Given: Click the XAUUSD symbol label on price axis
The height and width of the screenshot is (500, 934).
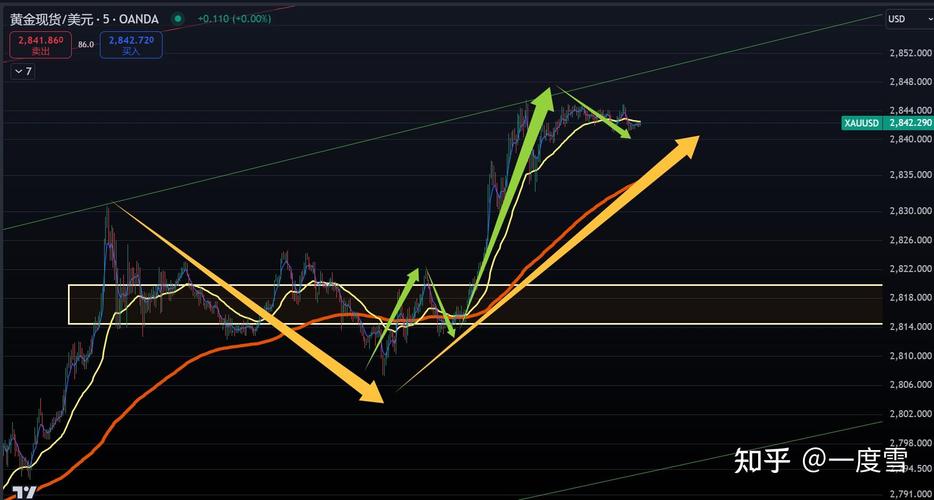Looking at the screenshot, I should [860, 123].
